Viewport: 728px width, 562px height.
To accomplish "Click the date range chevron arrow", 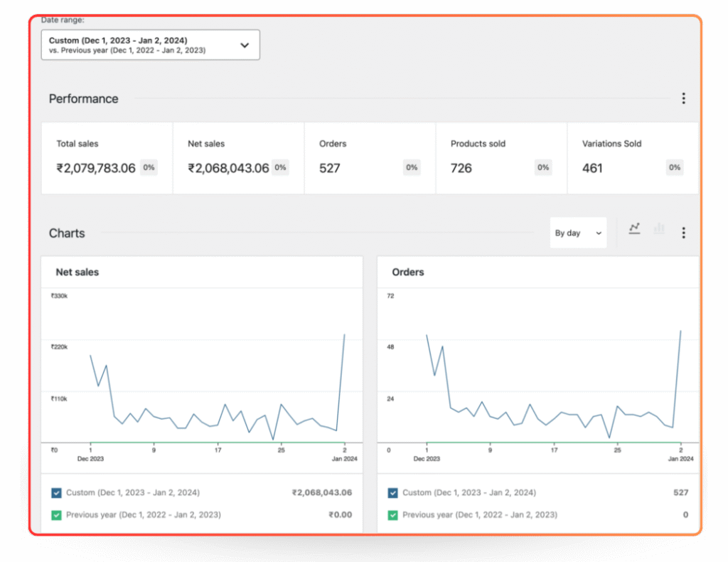I will [245, 45].
